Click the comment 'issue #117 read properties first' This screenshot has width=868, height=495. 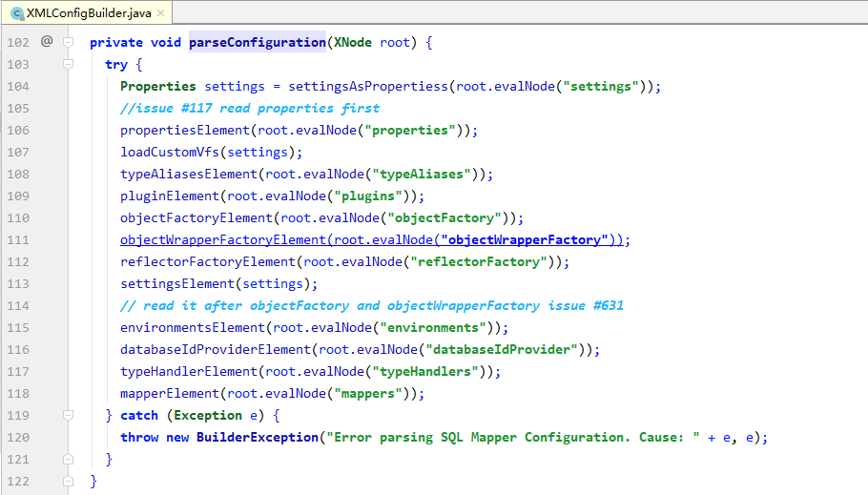tap(250, 109)
